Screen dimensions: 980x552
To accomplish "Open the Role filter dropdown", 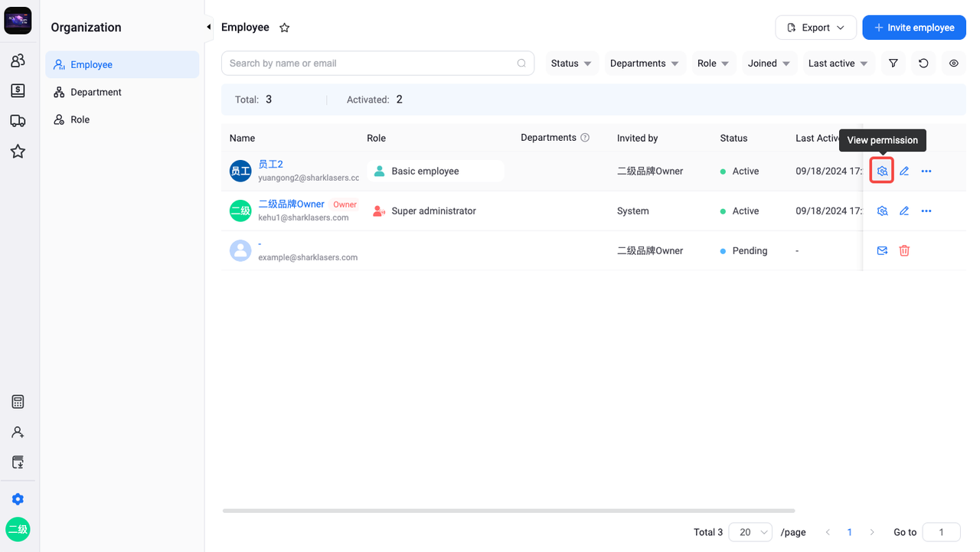I will (714, 64).
